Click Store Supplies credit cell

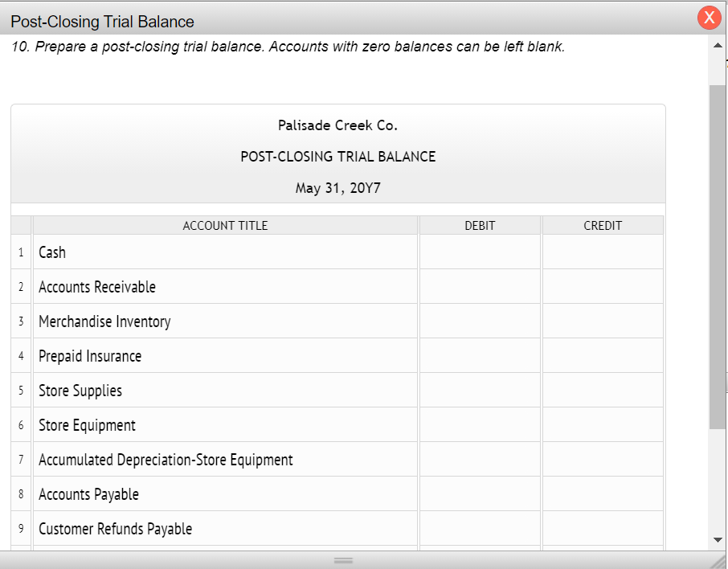point(603,390)
